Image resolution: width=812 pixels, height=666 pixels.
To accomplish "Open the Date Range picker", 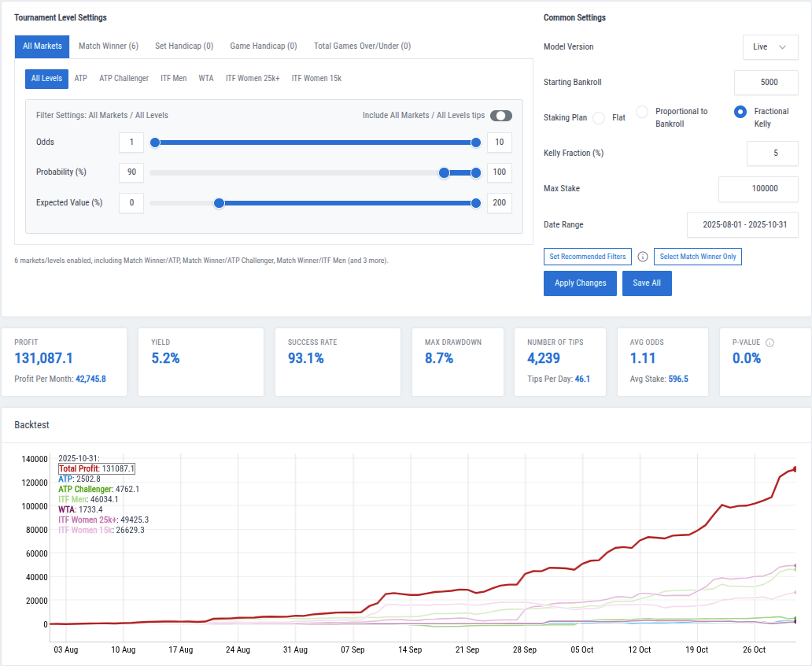I will pyautogui.click(x=742, y=224).
